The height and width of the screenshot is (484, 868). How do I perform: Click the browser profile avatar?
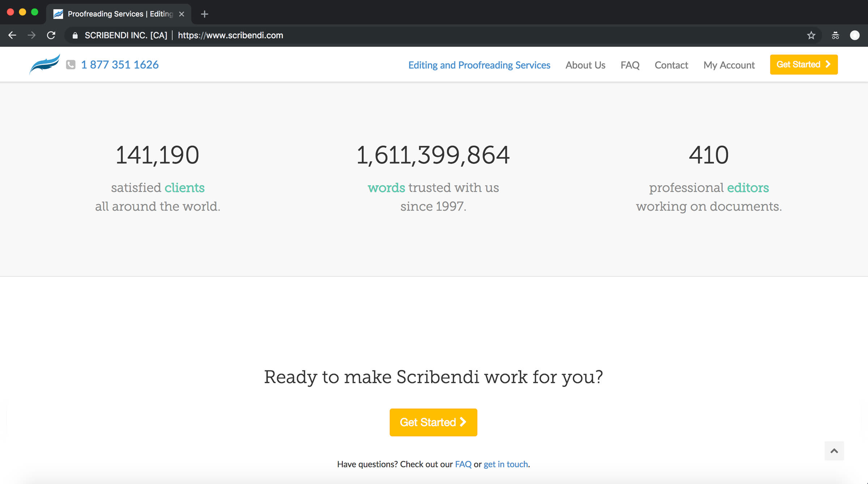coord(855,35)
